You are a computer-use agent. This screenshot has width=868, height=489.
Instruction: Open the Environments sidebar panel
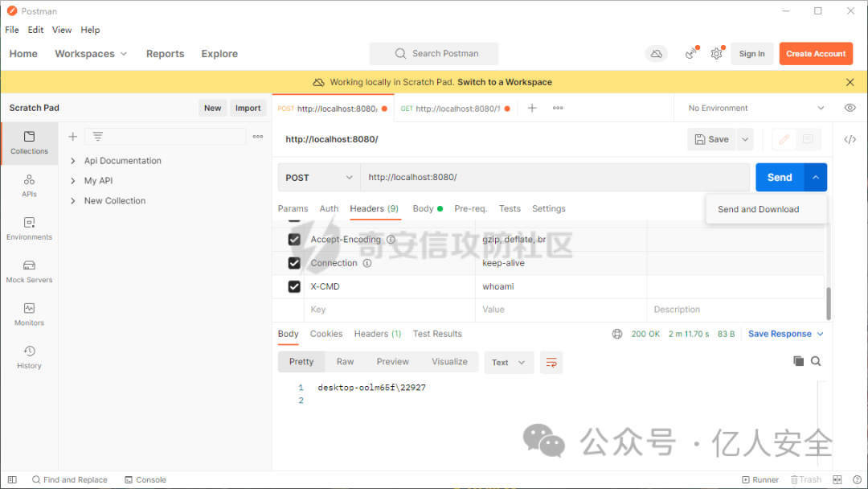30,228
